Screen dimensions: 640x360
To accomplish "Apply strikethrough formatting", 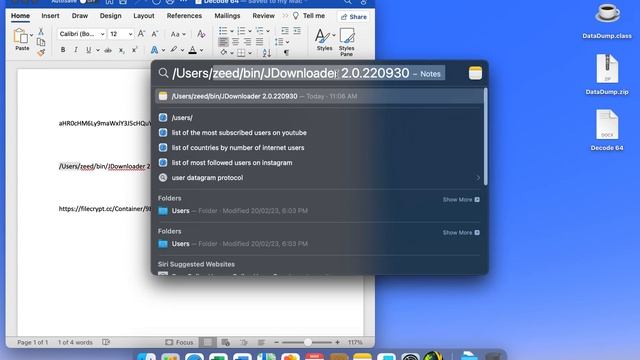I will [108, 50].
